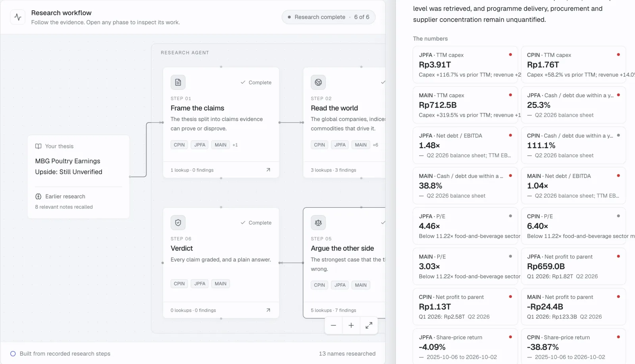Open Verdict step detail arrow
The image size is (635, 364).
tap(268, 310)
